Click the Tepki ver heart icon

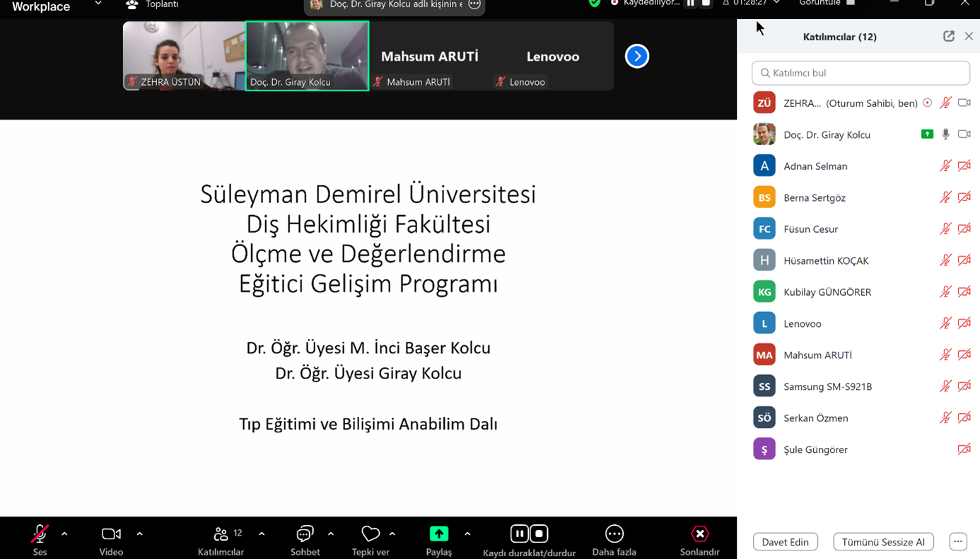371,534
